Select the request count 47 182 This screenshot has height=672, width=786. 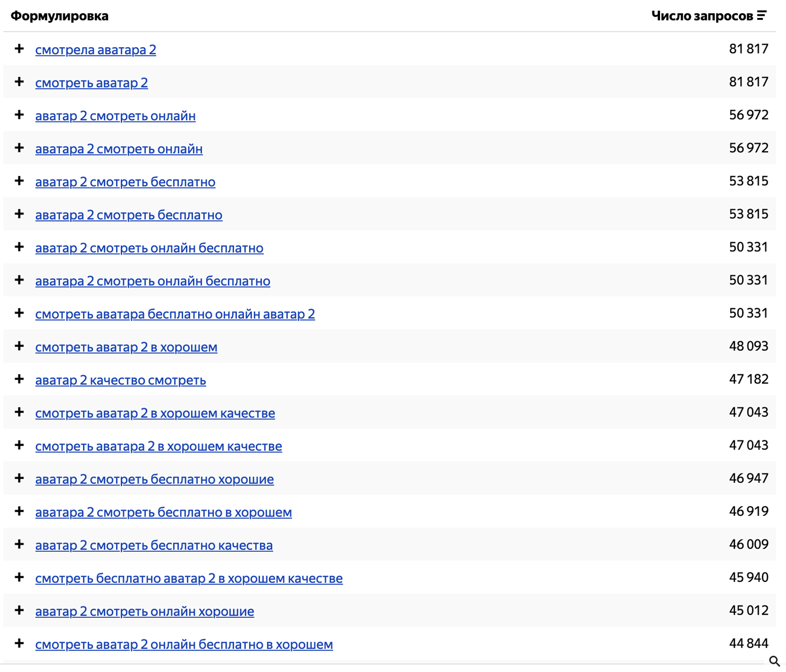749,379
